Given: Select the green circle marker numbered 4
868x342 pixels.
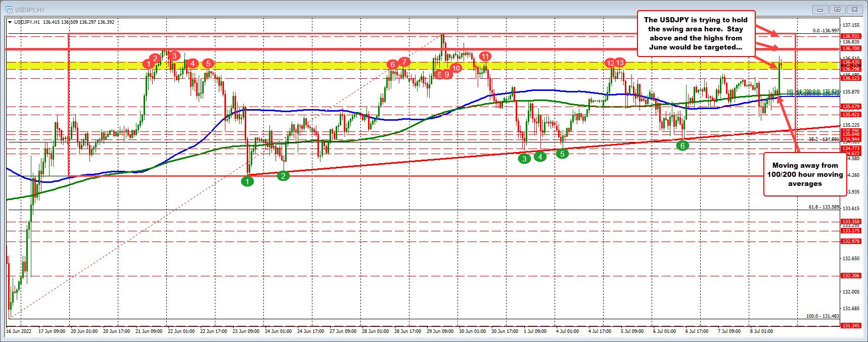Looking at the screenshot, I should click(540, 157).
